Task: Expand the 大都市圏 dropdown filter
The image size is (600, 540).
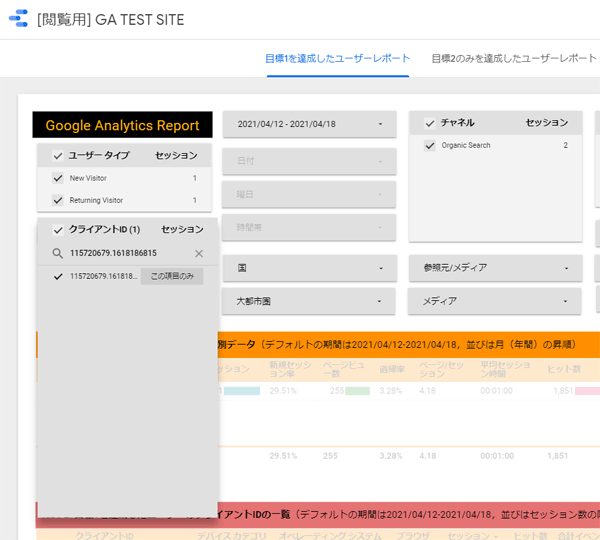Action: (309, 301)
